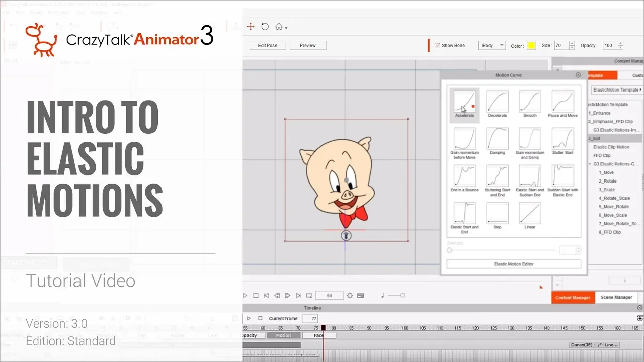Click Stop in the playback bar

click(x=256, y=296)
